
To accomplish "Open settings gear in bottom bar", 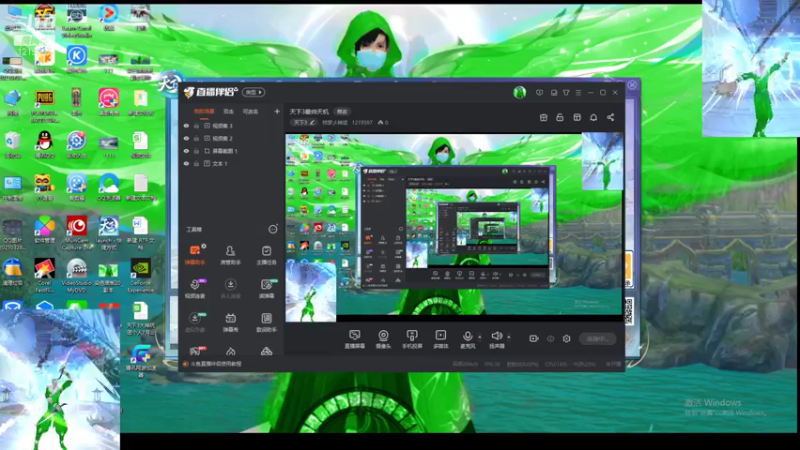I will pyautogui.click(x=566, y=339).
